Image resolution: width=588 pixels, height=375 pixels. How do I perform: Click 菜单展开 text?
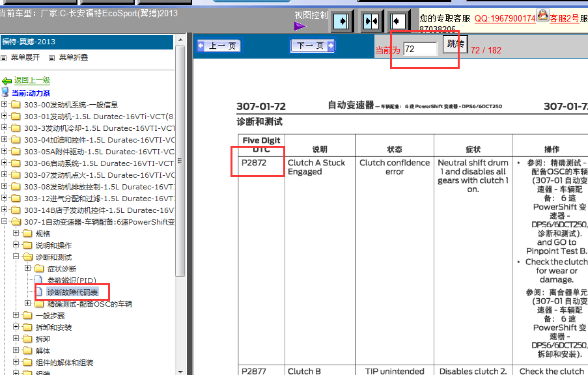point(25,57)
